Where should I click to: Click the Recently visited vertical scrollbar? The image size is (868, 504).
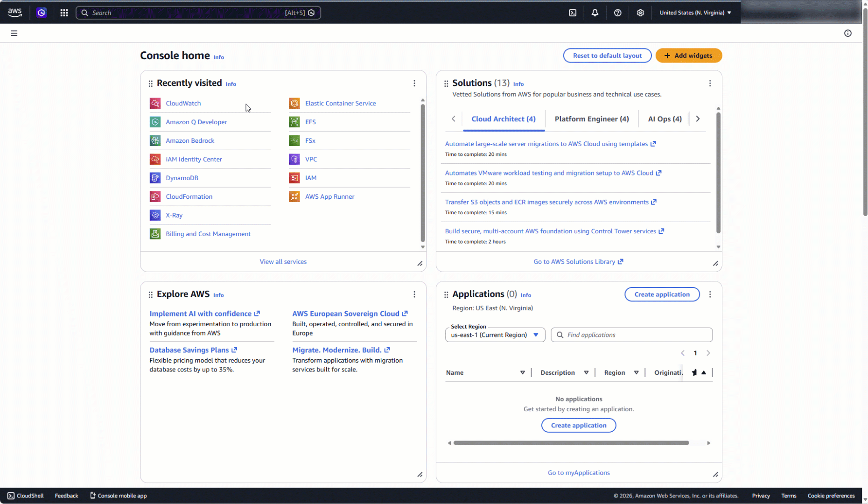[423, 173]
